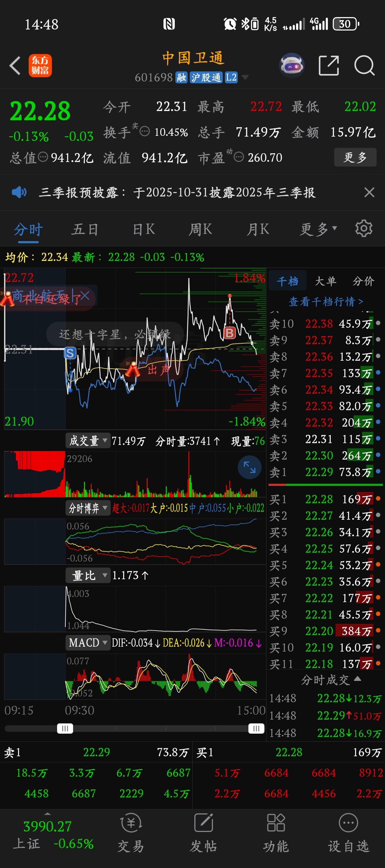Tap info icon beside 换手

(145, 131)
